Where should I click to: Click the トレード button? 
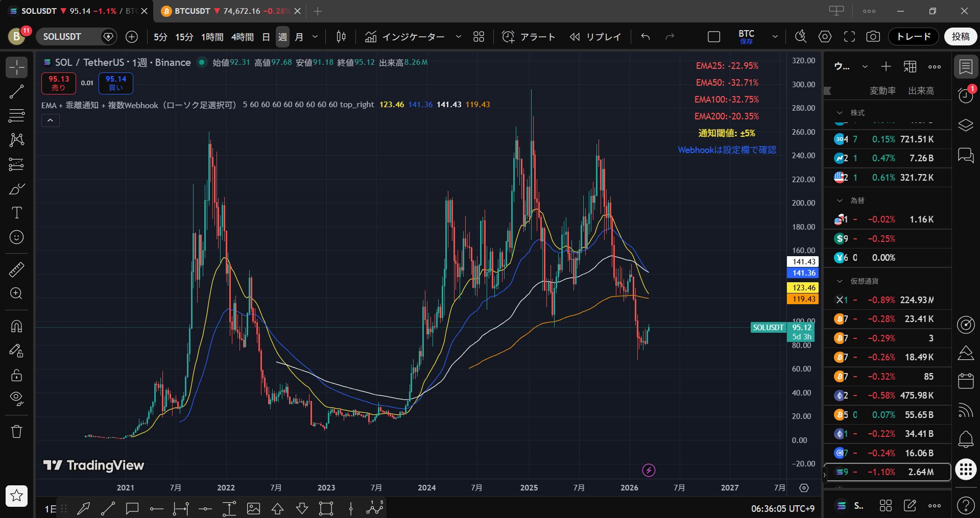913,37
